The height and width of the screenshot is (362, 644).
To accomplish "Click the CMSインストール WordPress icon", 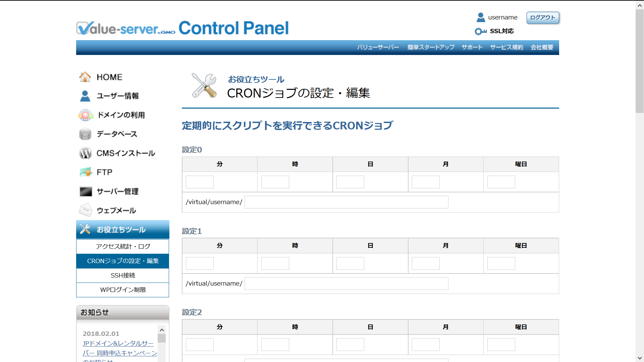I will (85, 153).
